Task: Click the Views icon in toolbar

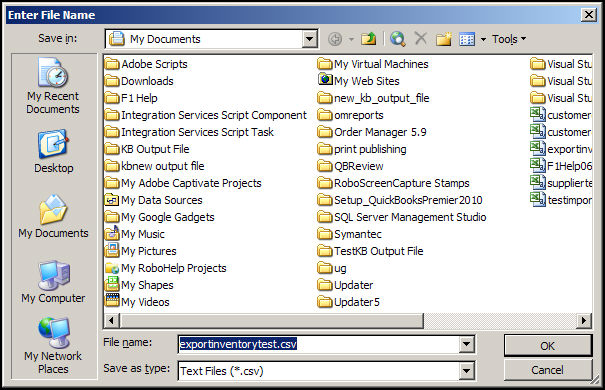Action: 467,39
